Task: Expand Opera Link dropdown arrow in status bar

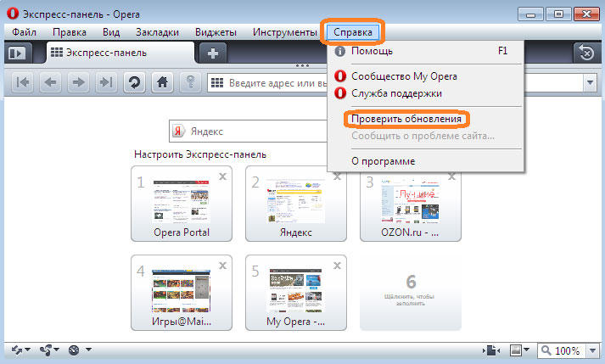Action: tap(27, 350)
